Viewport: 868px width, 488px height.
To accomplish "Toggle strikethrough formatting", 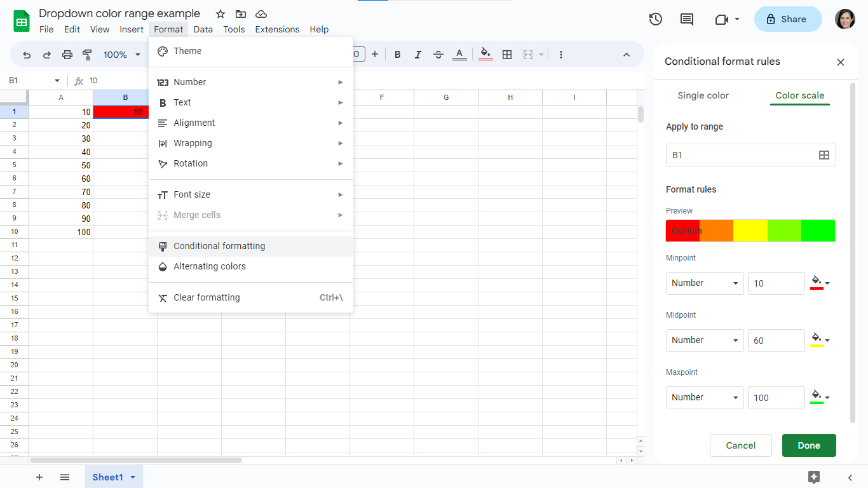I will pos(438,55).
